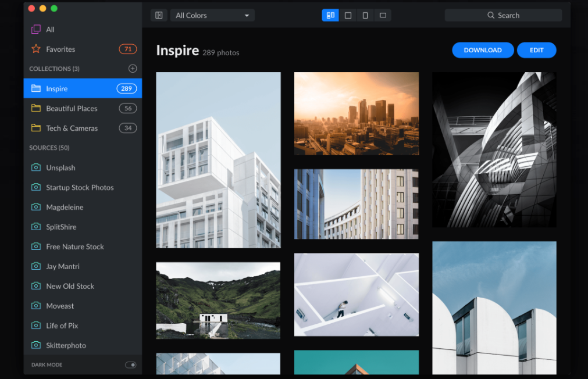Click the SOURCES (50) header
The width and height of the screenshot is (588, 379).
49,148
